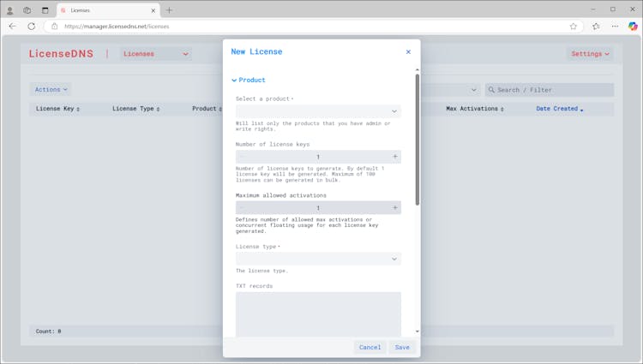Open the Copilot sidebar icon
Screen dimensions: 643x364
point(633,27)
